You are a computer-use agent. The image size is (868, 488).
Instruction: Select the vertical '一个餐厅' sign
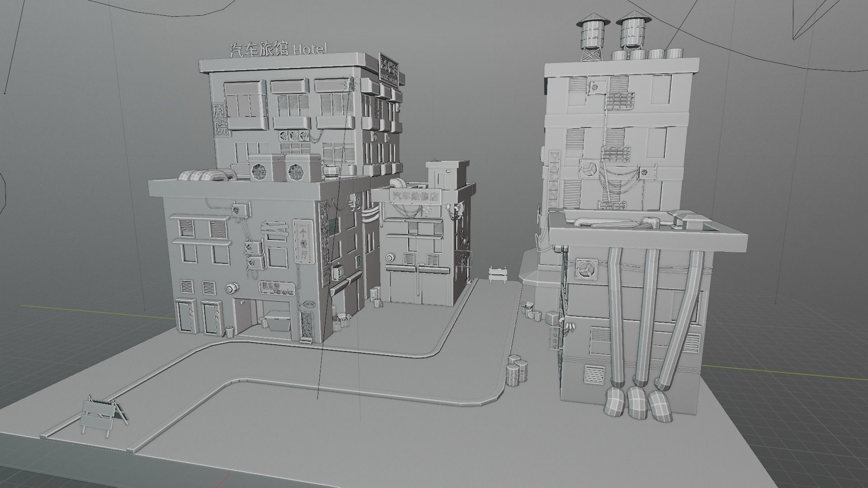click(303, 241)
